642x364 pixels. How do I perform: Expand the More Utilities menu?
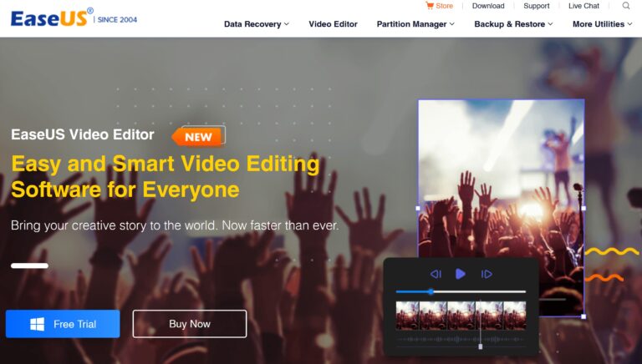[x=602, y=24]
